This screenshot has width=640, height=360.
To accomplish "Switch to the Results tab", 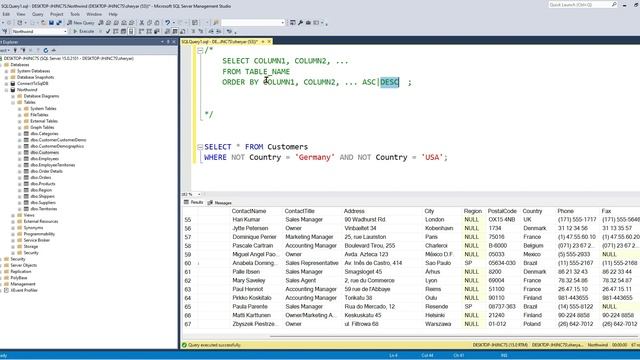I will click(193, 202).
